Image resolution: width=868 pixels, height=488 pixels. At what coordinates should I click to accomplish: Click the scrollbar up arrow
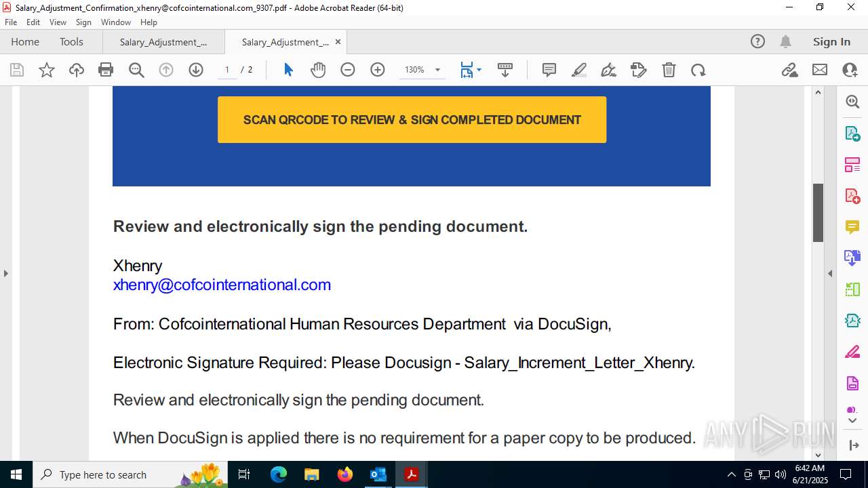pos(818,92)
